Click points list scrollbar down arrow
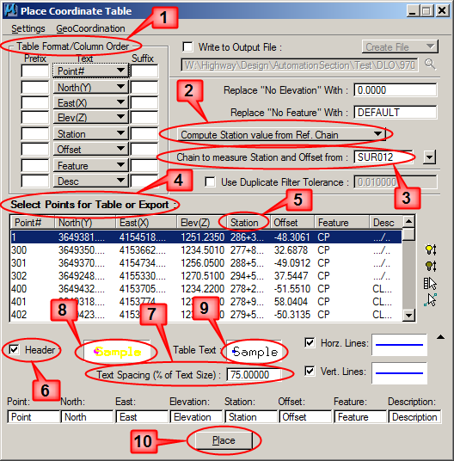Screen dimensions: 454x461 (x=408, y=314)
